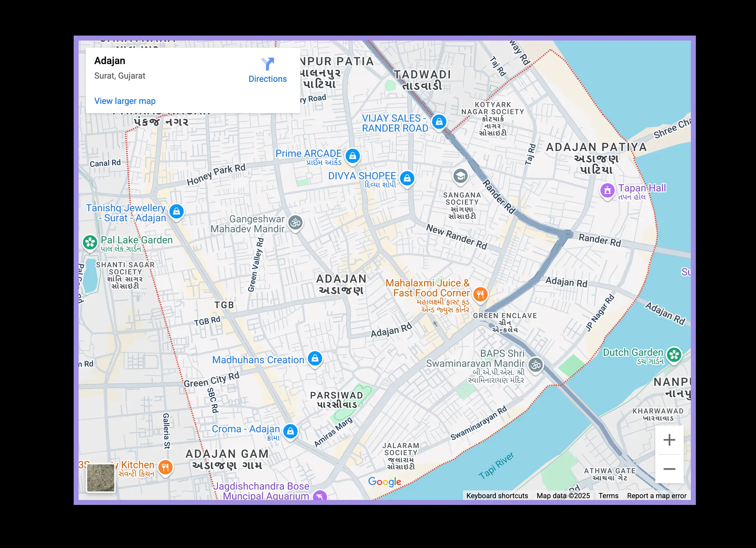Open the View larger map link
Screen dimensions: 756x548
pyautogui.click(x=125, y=101)
